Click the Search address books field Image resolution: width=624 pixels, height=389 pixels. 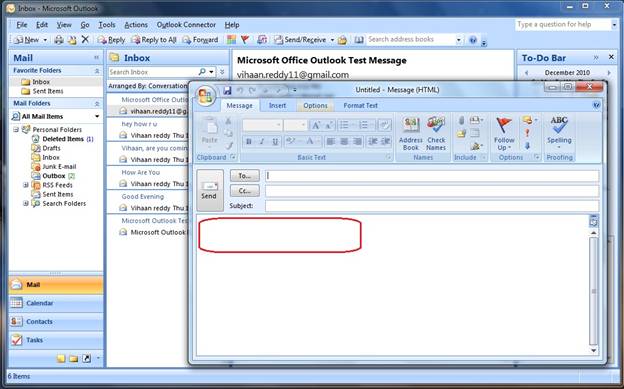click(414, 39)
